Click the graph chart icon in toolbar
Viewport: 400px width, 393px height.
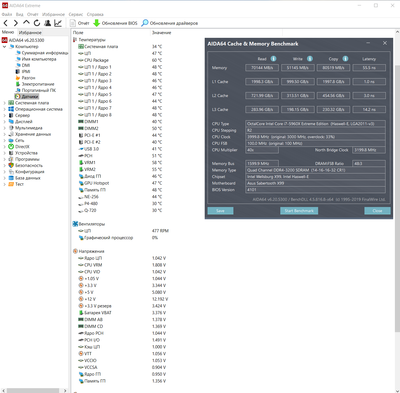pyautogui.click(x=58, y=23)
